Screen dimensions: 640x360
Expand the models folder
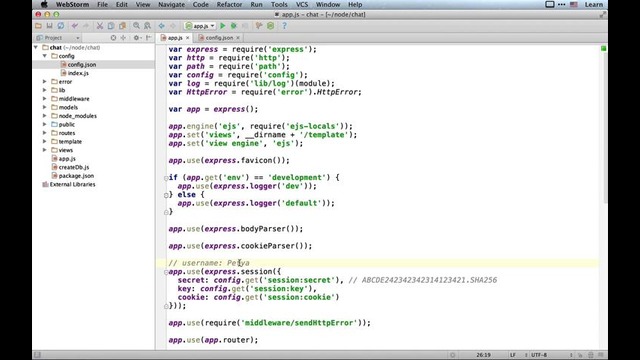point(45,107)
